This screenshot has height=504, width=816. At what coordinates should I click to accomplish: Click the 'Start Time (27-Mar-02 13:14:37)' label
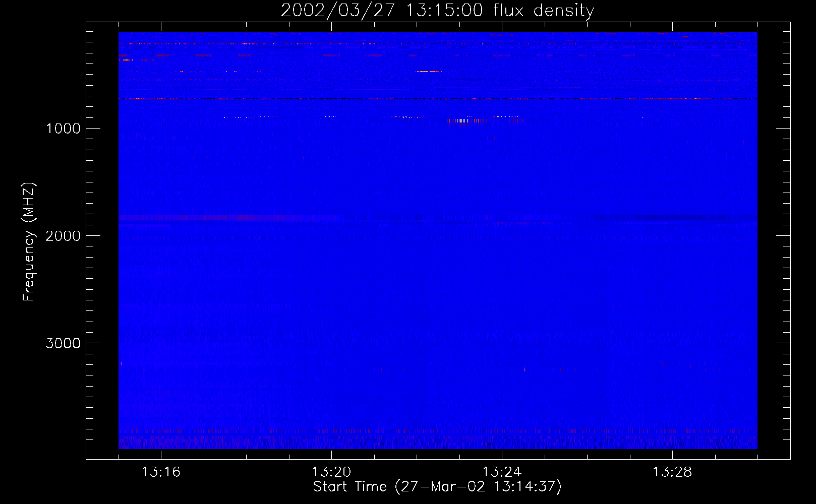(437, 487)
